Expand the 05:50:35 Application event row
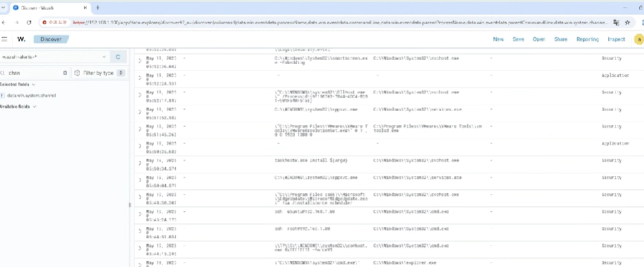This screenshot has width=644, height=267. (140, 146)
